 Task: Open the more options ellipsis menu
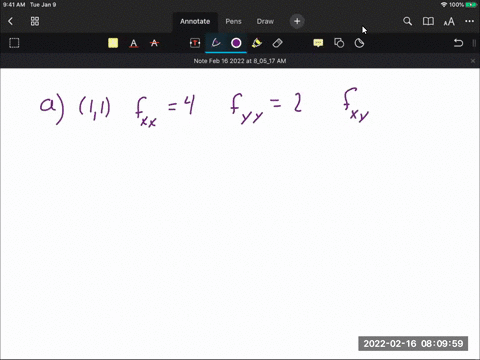pyautogui.click(x=469, y=21)
